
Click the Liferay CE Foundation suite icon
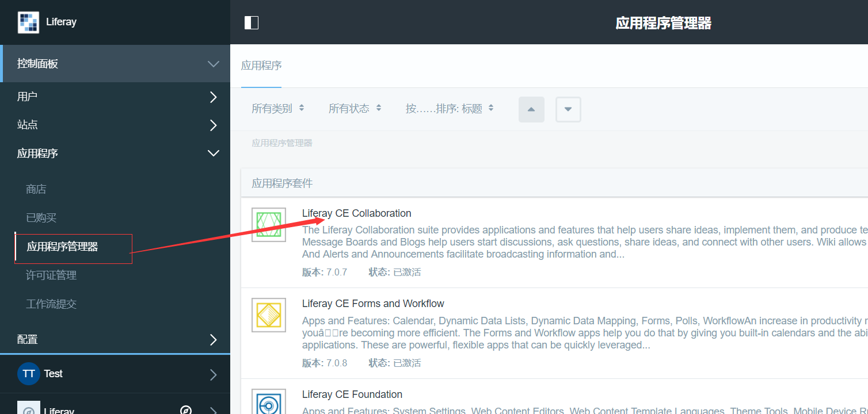point(269,402)
